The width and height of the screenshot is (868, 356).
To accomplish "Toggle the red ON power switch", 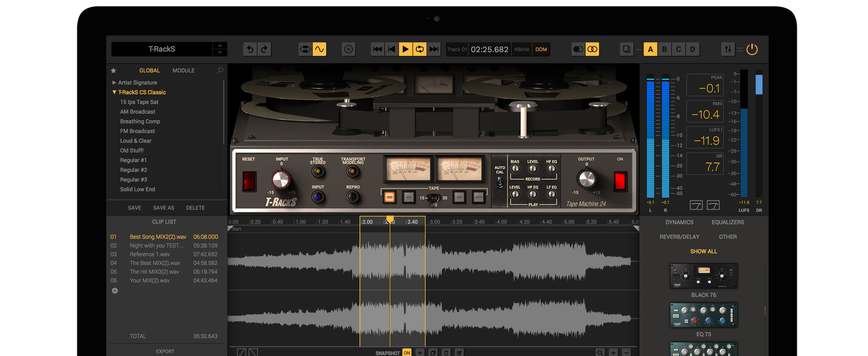I will [620, 181].
